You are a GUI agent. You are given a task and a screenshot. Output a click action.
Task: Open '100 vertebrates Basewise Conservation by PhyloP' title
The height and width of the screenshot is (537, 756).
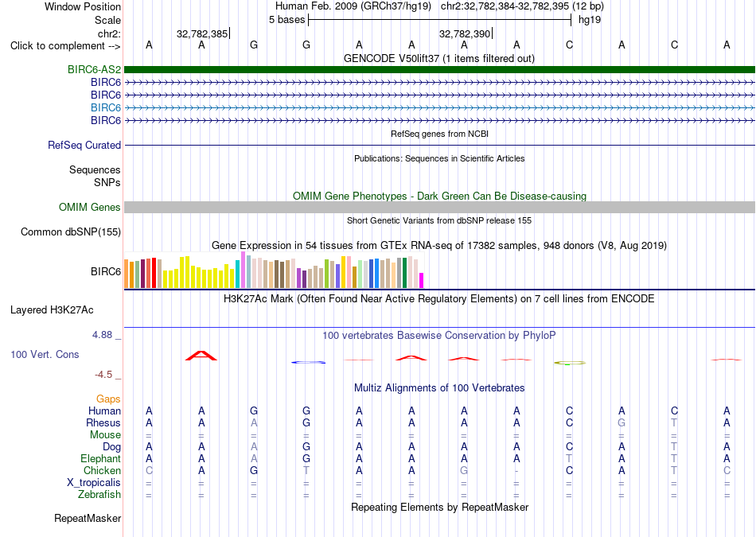[x=439, y=336]
